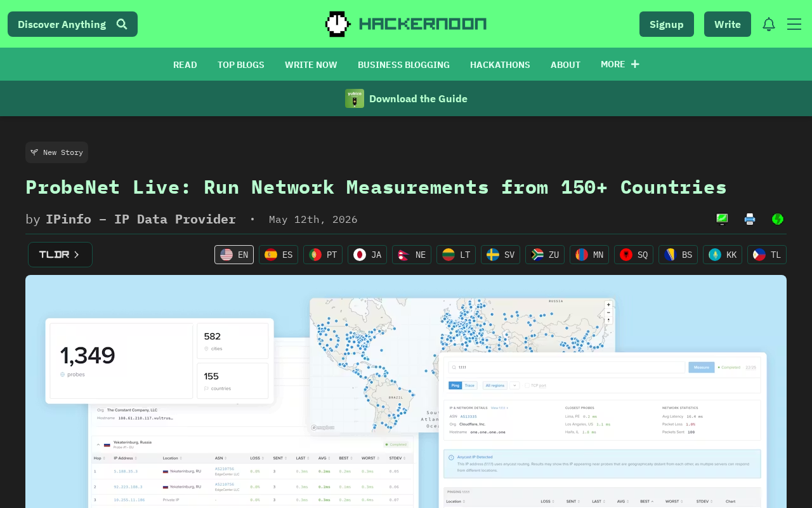Focus the Discover Anything search field
The image size is (812, 508).
(x=72, y=24)
